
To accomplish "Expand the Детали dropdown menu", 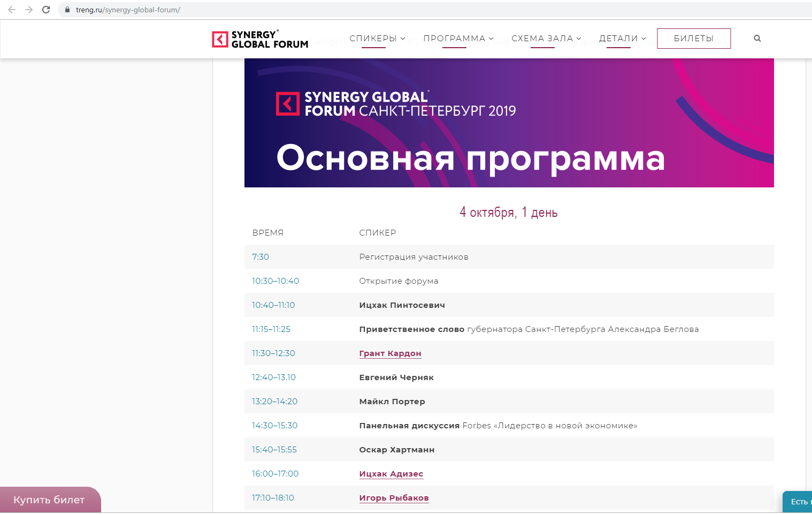I will (623, 39).
